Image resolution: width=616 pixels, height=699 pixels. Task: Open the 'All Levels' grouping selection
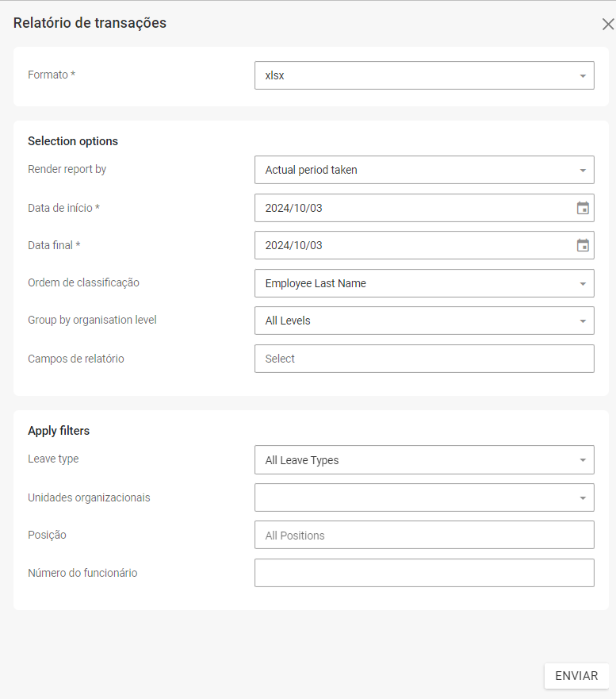(x=288, y=321)
